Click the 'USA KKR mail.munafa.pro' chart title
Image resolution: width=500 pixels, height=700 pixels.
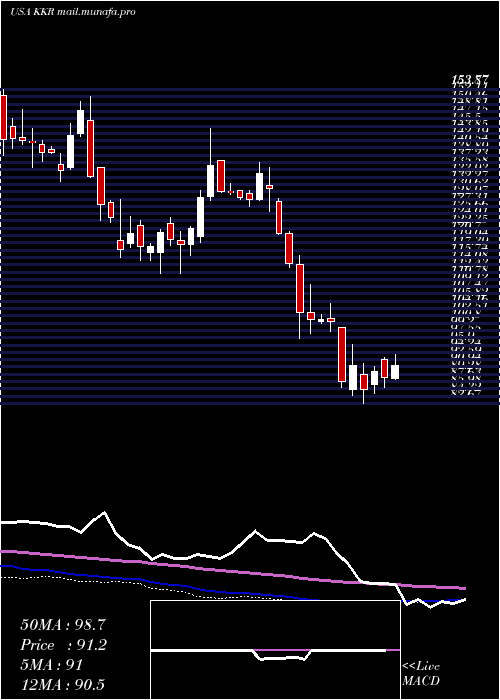73,12
